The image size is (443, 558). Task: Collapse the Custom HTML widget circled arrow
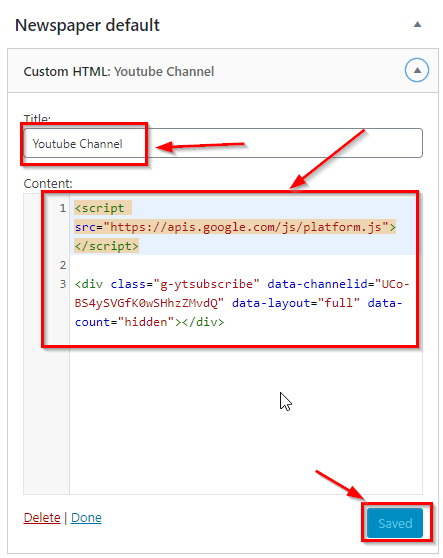(x=417, y=70)
